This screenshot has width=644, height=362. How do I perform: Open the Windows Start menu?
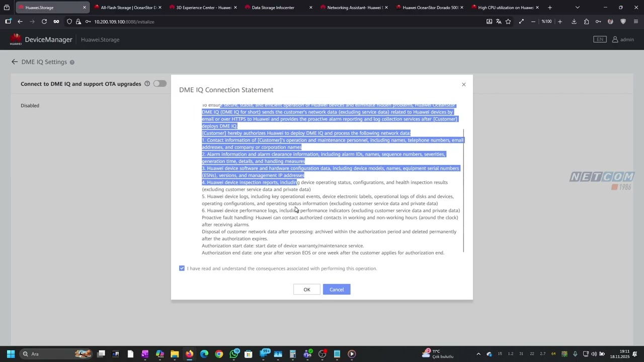(11, 354)
